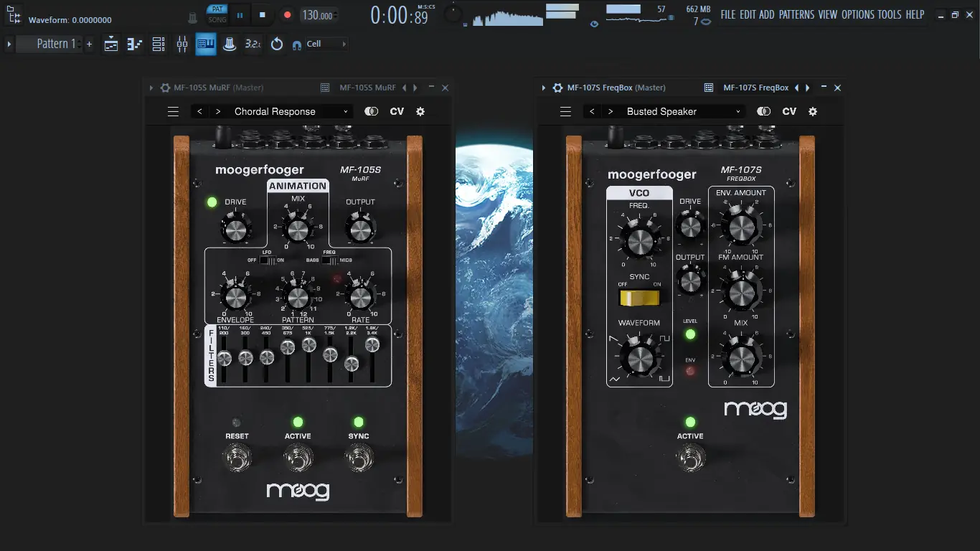Toggle the FreqBox ACTIVE footswitch
This screenshot has height=551, width=980.
click(690, 456)
